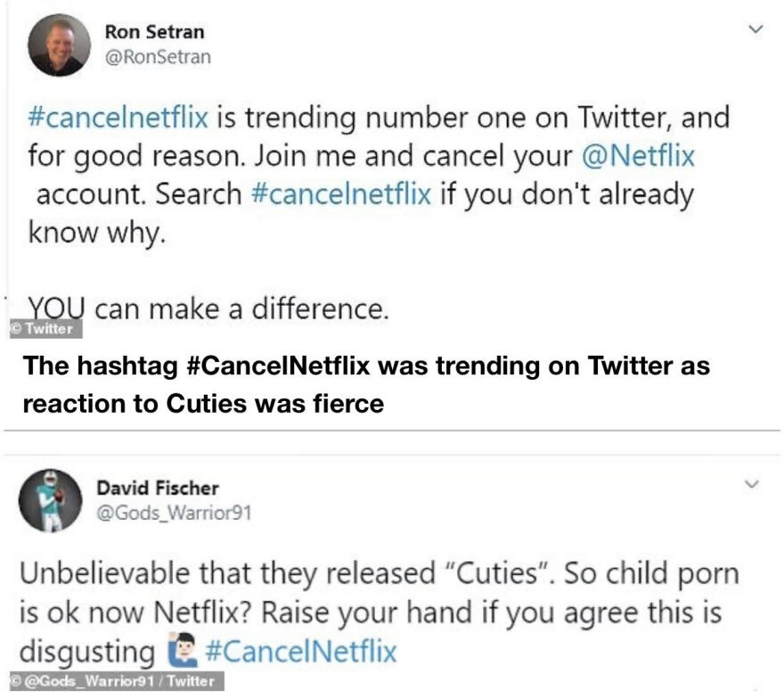Viewport: 784px width, 698px height.
Task: Click the divider line between the two tweets
Action: click(392, 432)
